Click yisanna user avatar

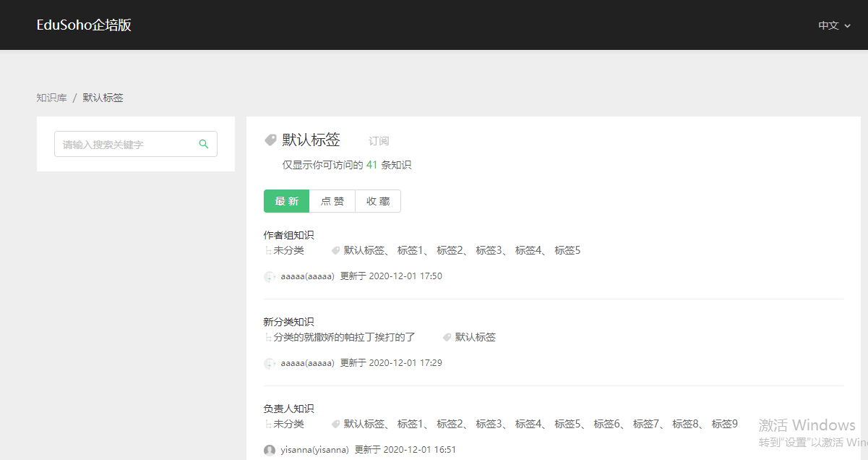click(270, 450)
